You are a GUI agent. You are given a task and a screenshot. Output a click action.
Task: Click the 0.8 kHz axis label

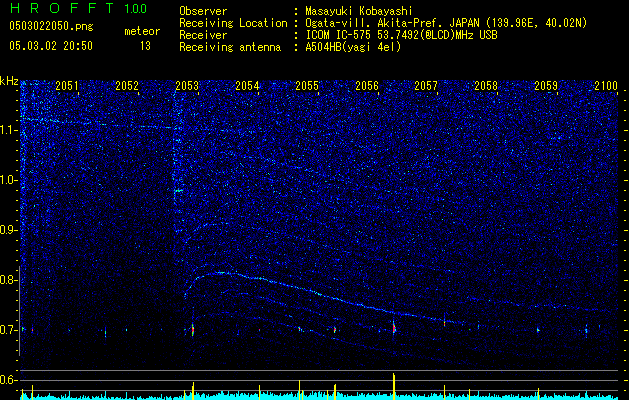(9, 280)
